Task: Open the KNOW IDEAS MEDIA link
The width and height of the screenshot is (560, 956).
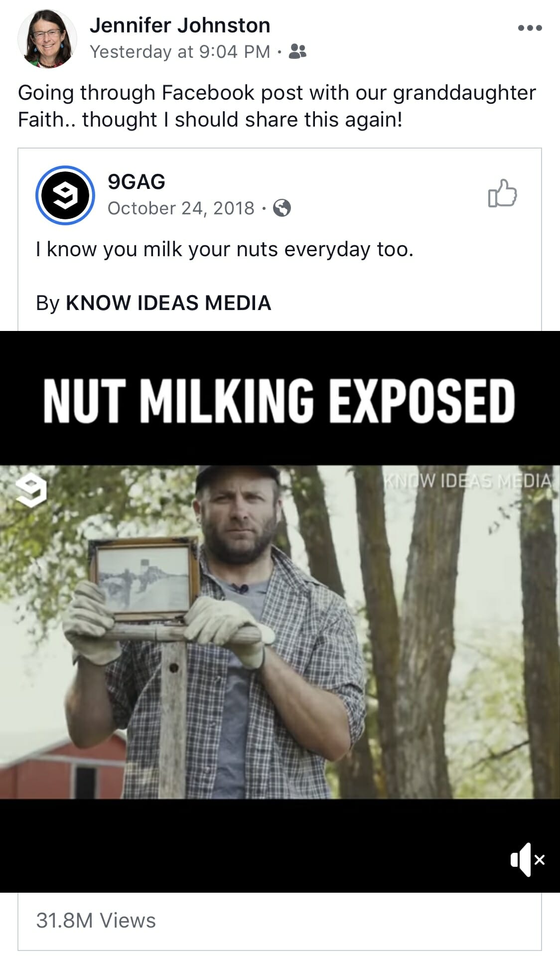Action: (x=168, y=303)
